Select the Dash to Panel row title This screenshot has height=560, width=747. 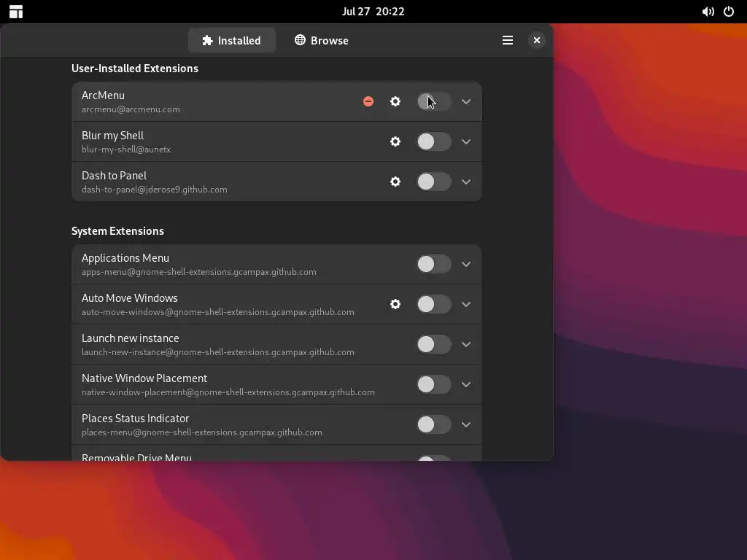pyautogui.click(x=115, y=176)
